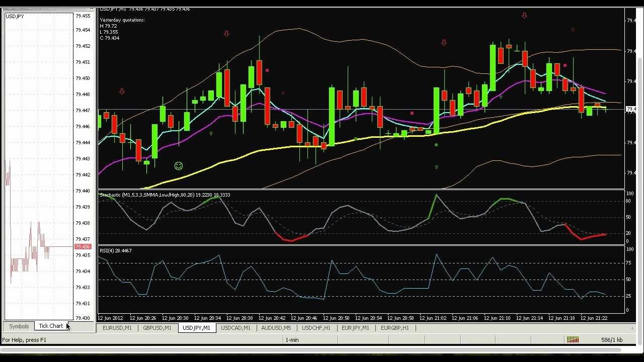Viewport: 644px width, 362px height.
Task: Click the 79.440 tick chart price label
Action: pyautogui.click(x=83, y=191)
